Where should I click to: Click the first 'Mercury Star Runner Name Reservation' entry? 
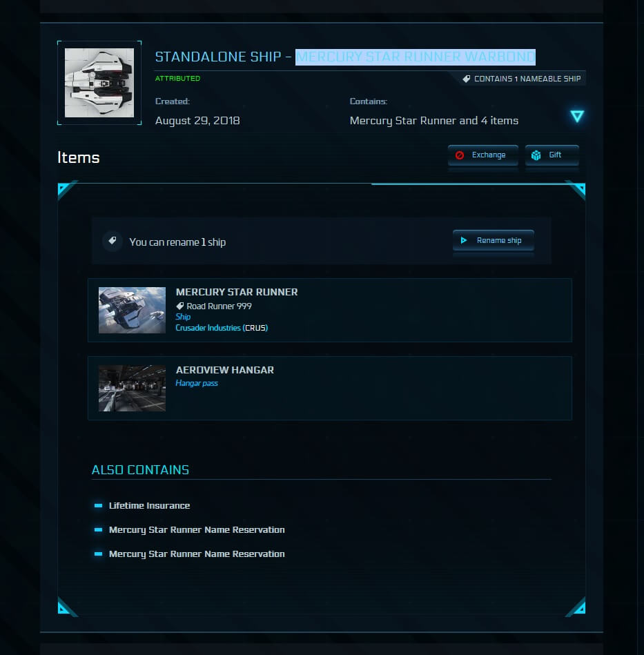[197, 529]
